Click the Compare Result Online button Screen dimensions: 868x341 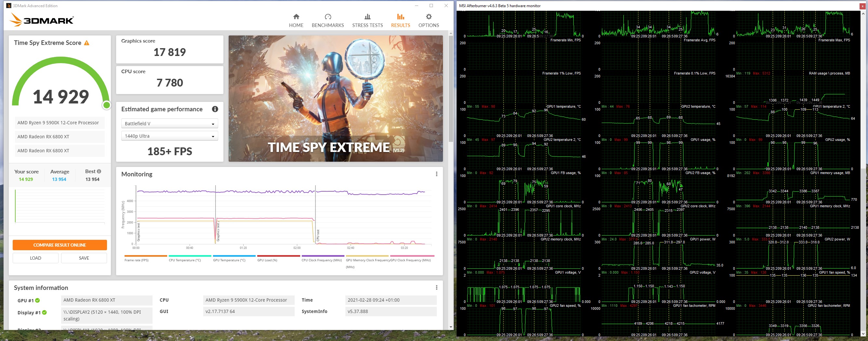60,245
